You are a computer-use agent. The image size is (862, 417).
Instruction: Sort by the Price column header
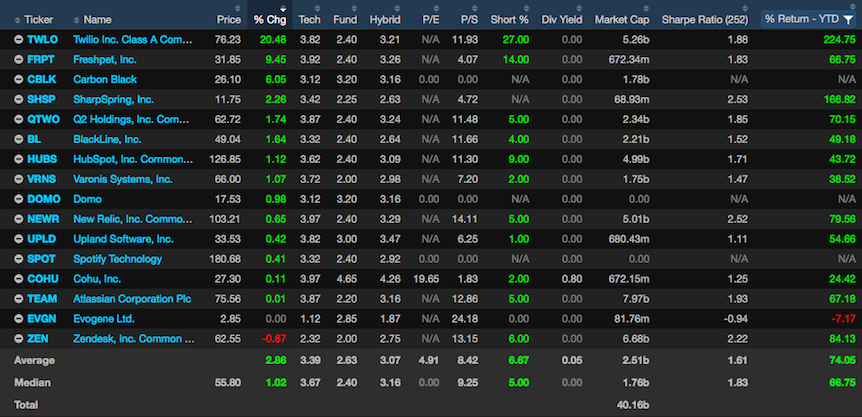(x=229, y=20)
